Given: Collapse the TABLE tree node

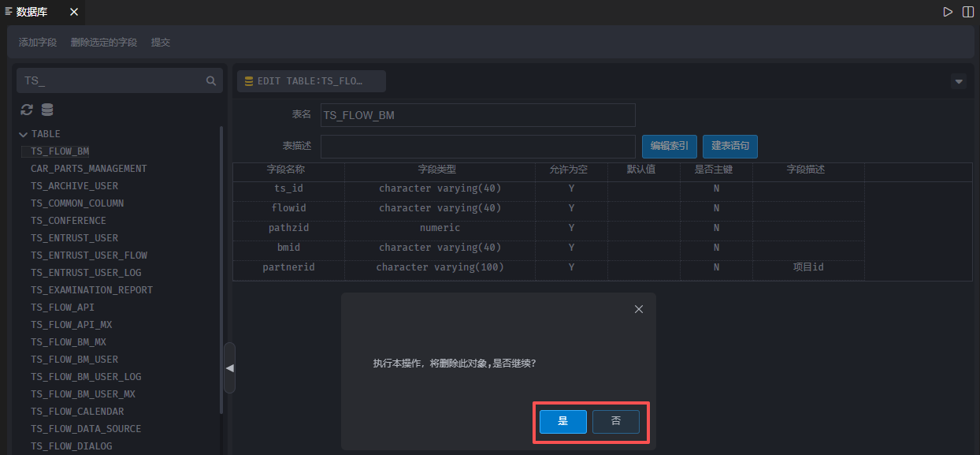Looking at the screenshot, I should tap(24, 134).
